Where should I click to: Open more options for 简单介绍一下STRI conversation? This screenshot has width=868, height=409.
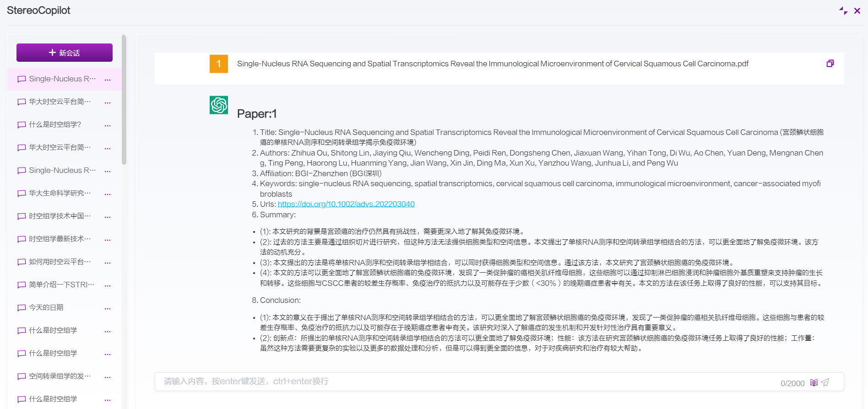[108, 285]
